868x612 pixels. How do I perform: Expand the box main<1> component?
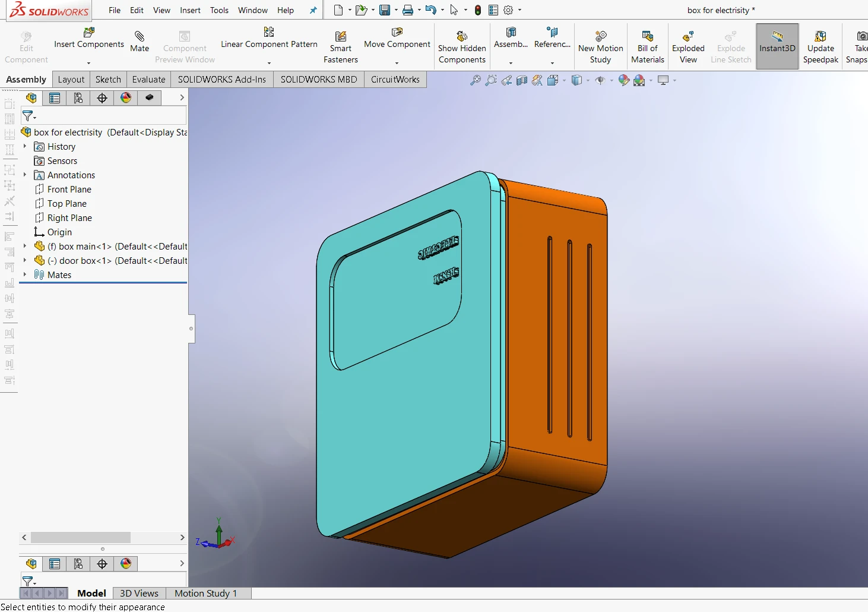coord(25,246)
